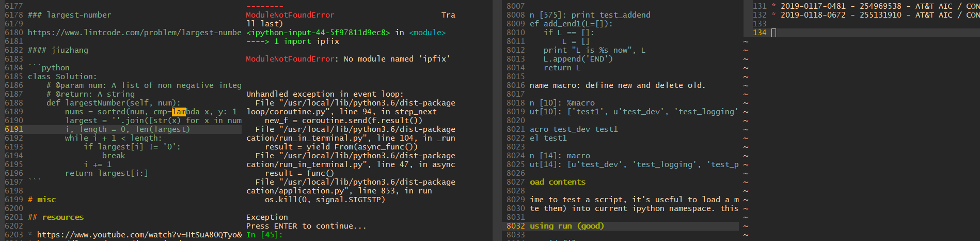Click 'Press ENTER to continue...' prompt
This screenshot has width=980, height=241.
tap(306, 226)
